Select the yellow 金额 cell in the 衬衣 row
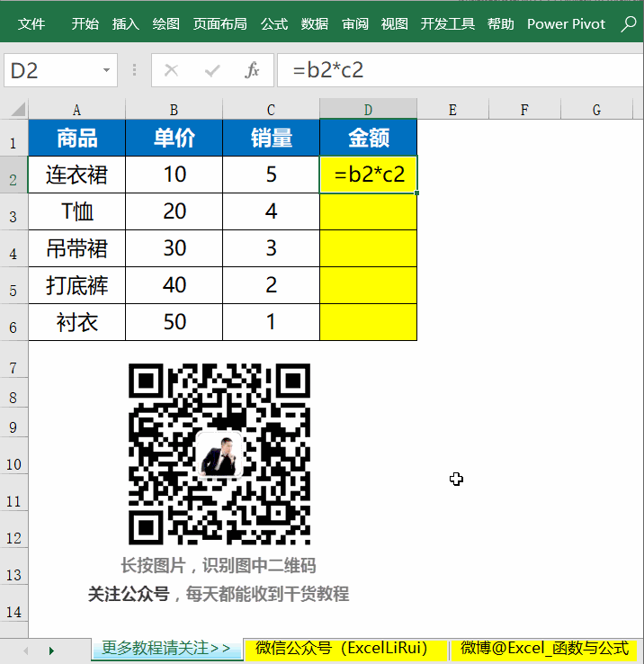 (x=369, y=322)
